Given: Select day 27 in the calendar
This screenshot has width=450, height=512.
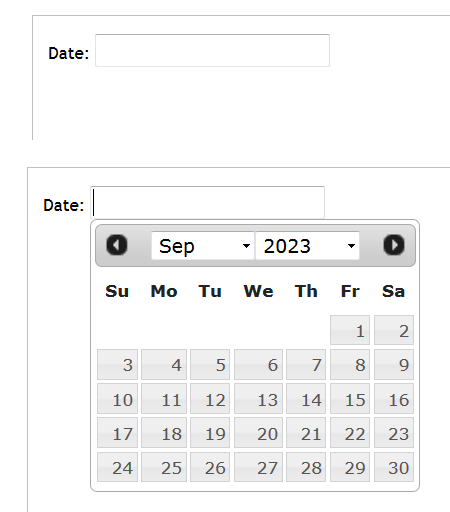Looking at the screenshot, I should [258, 467].
